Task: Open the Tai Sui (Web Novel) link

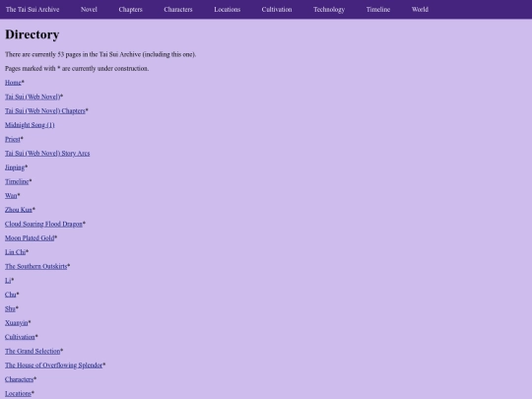Action: (33, 97)
